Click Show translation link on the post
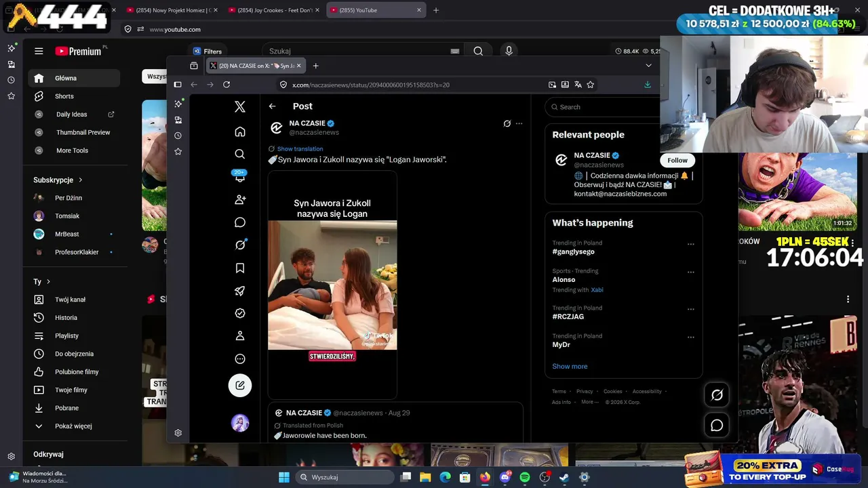The image size is (868, 488). click(x=300, y=149)
